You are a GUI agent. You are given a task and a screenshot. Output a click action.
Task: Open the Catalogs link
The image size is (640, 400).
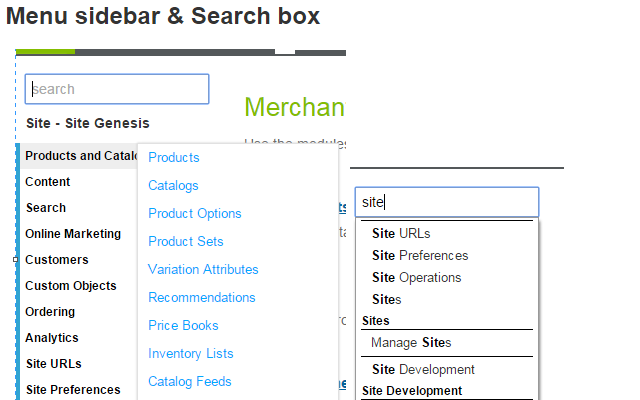pos(173,186)
